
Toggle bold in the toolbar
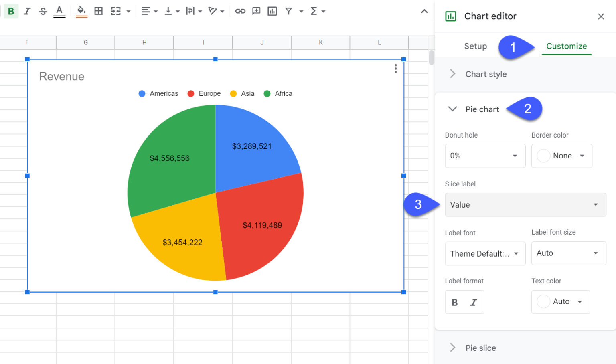point(11,11)
